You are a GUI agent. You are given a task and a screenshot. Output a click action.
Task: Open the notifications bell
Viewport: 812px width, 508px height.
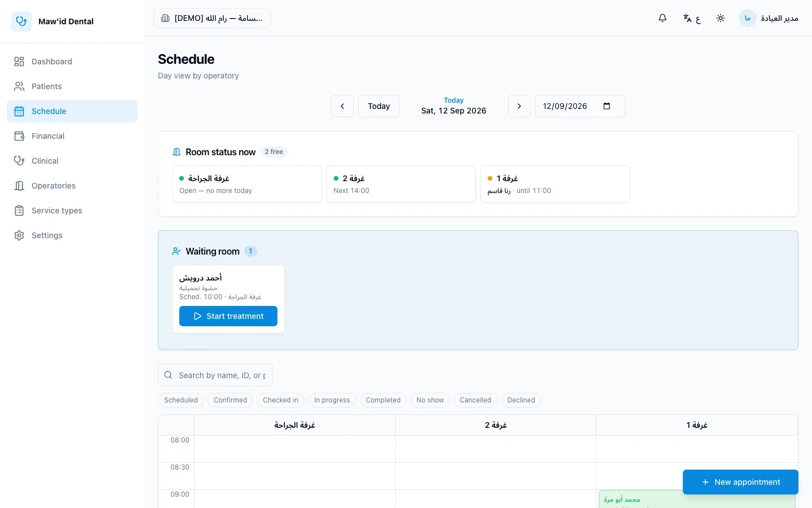(663, 18)
